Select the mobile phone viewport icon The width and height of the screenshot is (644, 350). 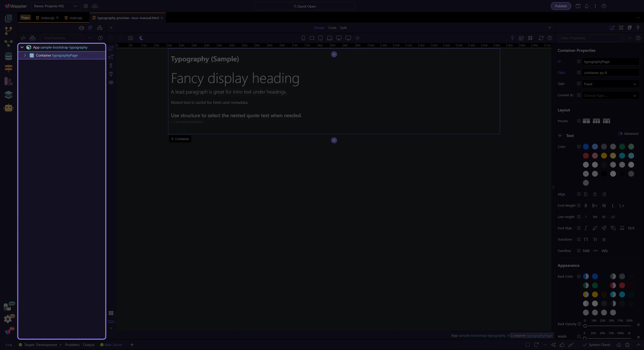click(x=303, y=38)
